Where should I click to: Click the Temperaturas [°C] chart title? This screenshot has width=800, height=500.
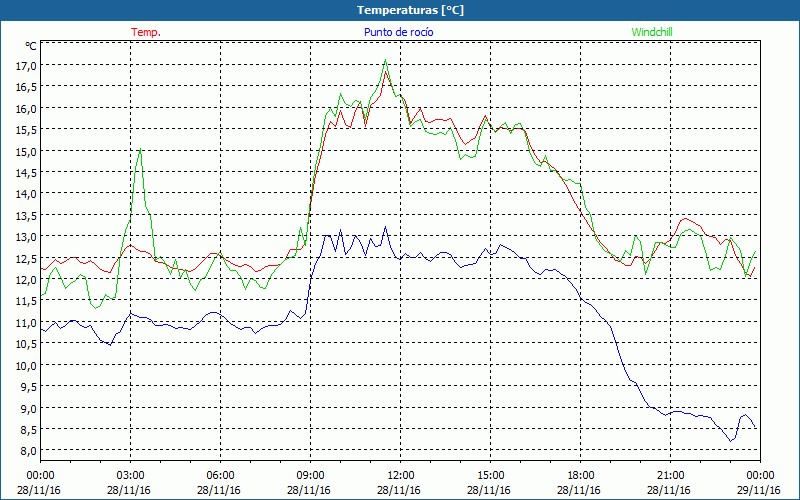point(410,10)
